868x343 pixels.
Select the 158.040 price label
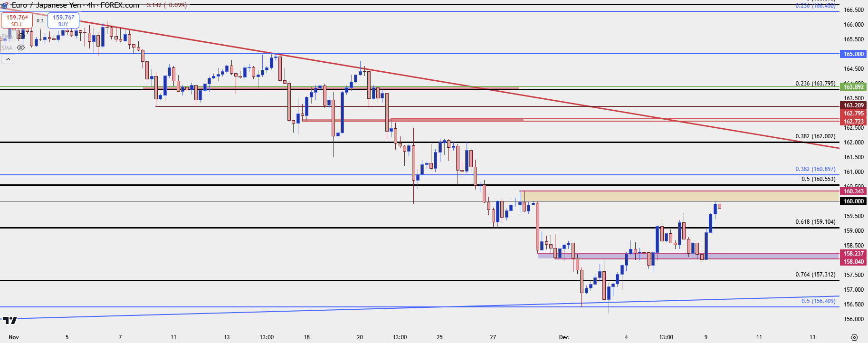click(853, 262)
